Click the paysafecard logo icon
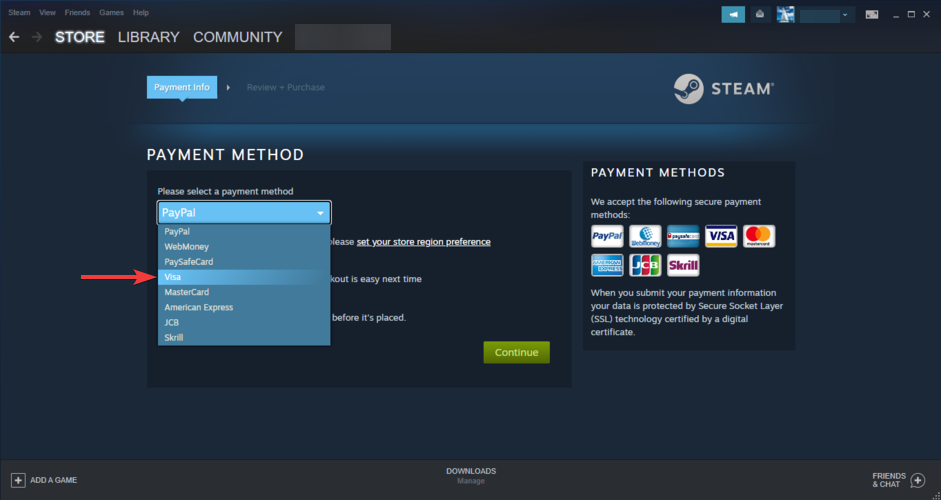 pos(683,236)
